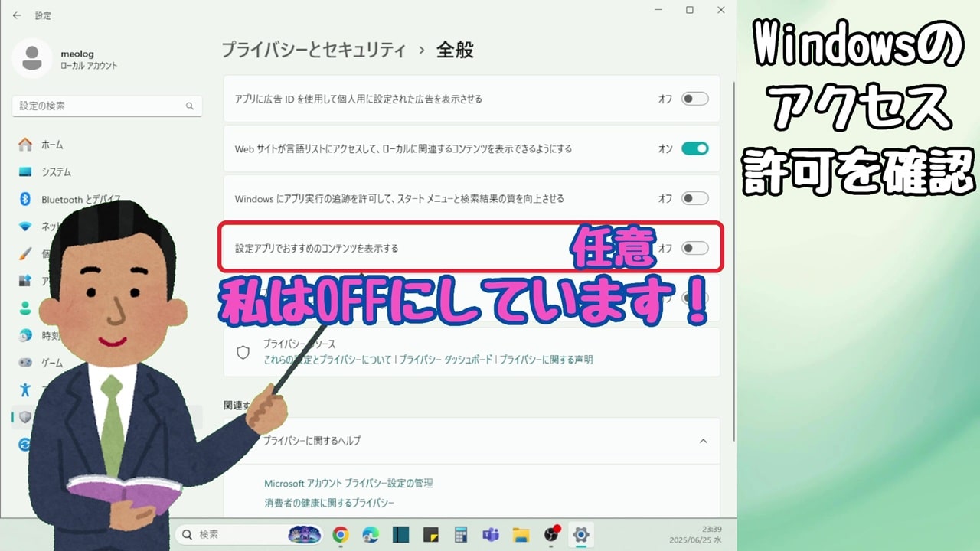Viewport: 980px width, 551px height.
Task: Open File Explorer from the taskbar
Action: [521, 534]
